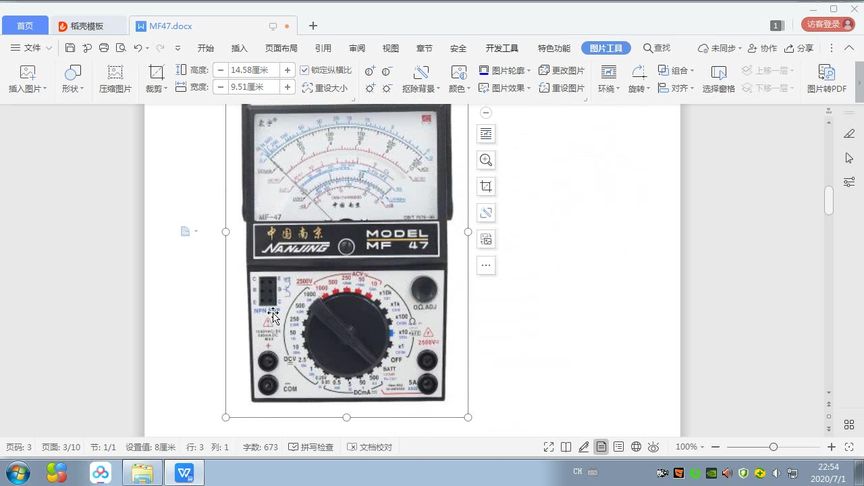
Task: Click the decrease contrast icon
Action: coord(387,71)
